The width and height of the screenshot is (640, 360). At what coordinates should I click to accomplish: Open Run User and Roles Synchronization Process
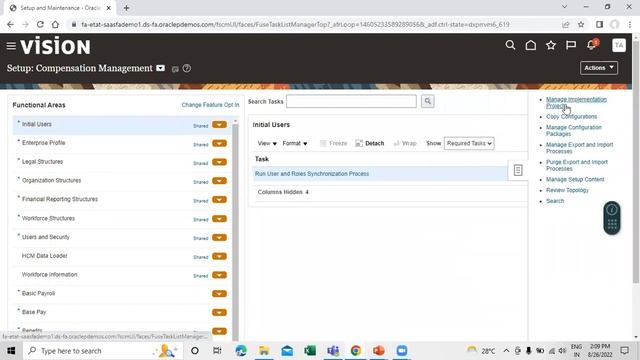coord(312,173)
